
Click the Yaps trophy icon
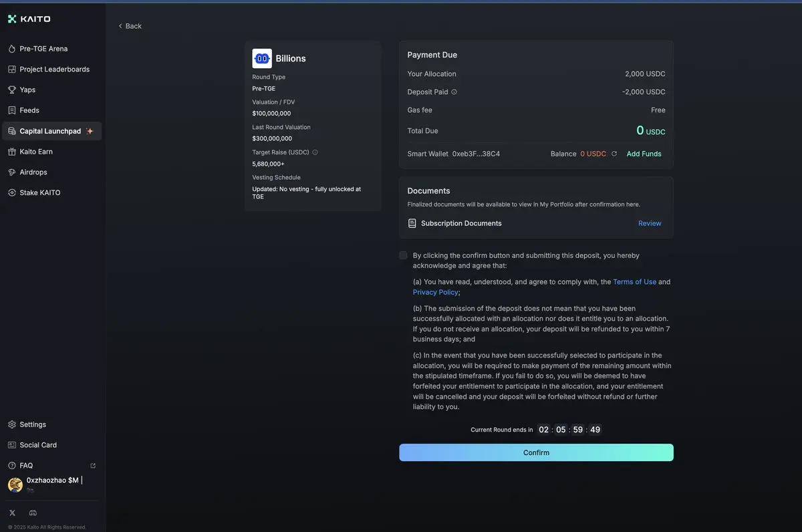point(12,90)
